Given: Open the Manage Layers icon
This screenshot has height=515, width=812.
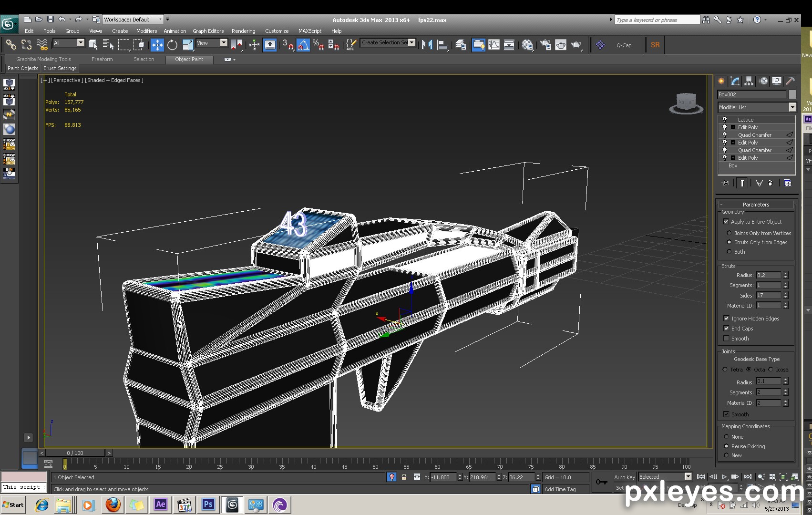Looking at the screenshot, I should coord(461,45).
